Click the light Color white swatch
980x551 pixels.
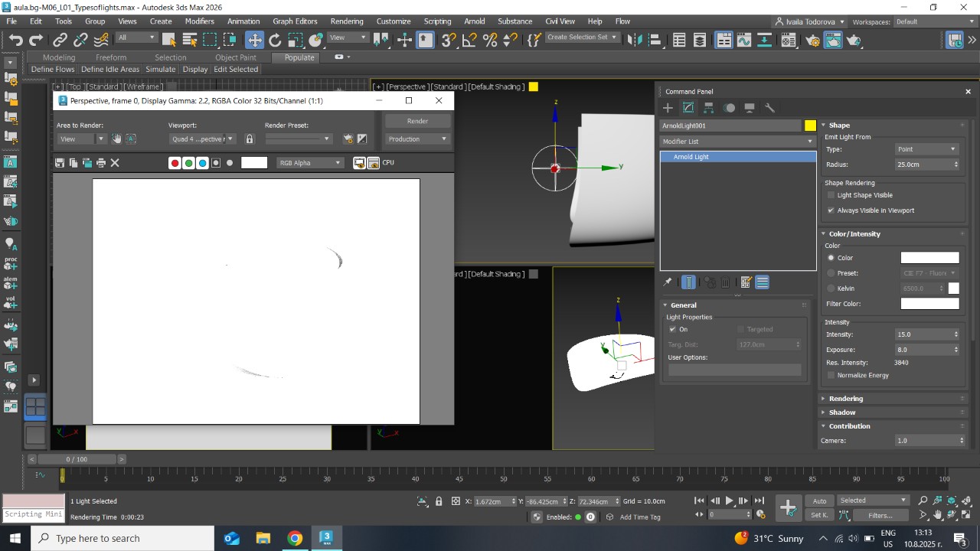click(929, 258)
